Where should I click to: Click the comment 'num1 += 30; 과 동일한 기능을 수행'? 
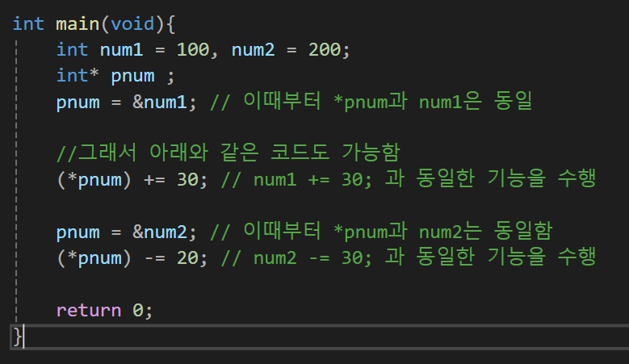click(x=425, y=178)
